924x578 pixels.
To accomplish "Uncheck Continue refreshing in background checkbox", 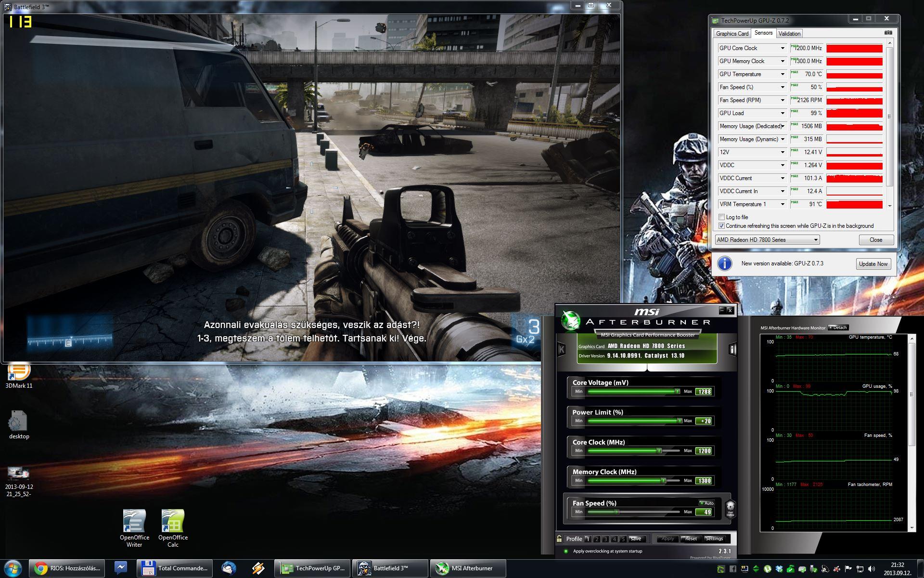I will coord(721,226).
